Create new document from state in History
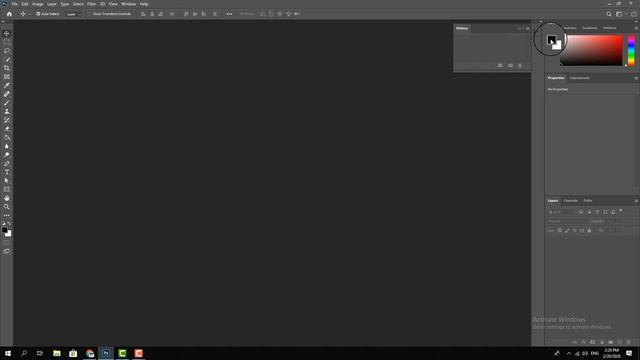The width and height of the screenshot is (640, 360). 500,65
